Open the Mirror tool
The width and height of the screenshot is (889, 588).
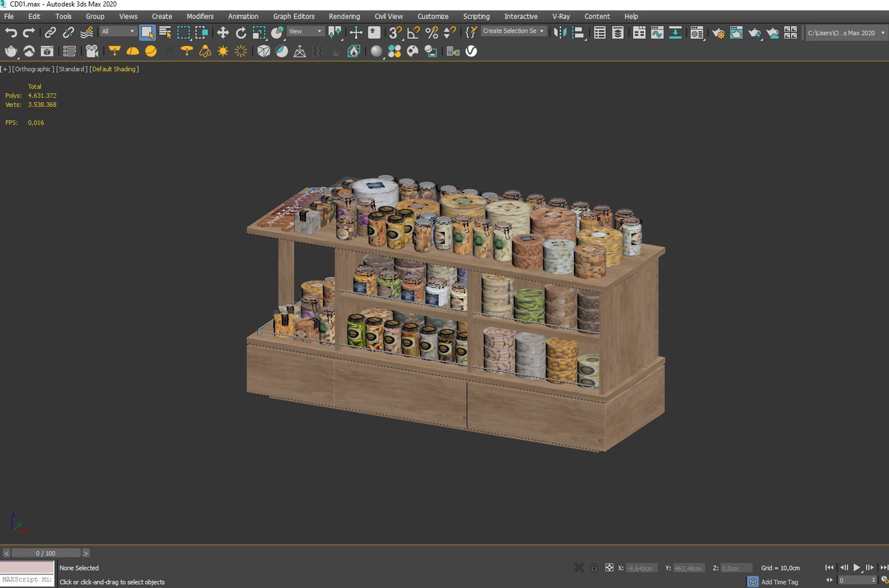[559, 33]
